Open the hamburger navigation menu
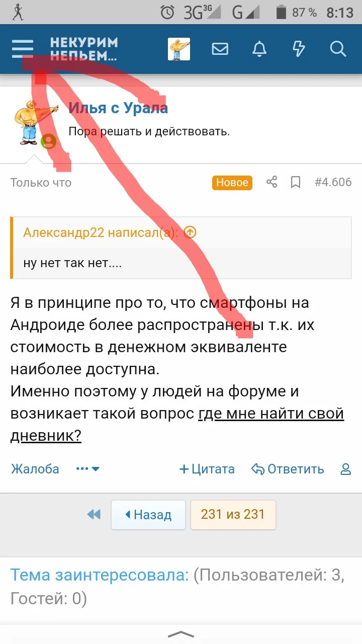Image resolution: width=362 pixels, height=644 pixels. click(x=23, y=49)
